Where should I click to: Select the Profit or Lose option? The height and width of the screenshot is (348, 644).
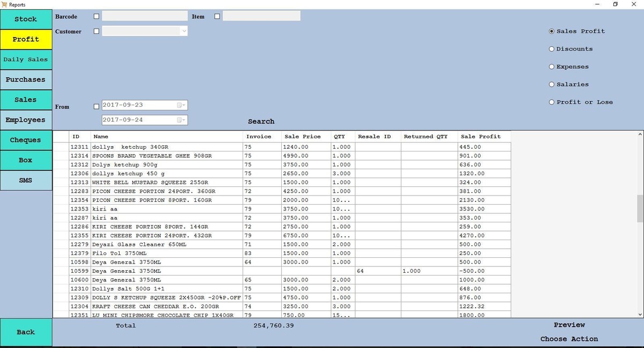click(x=552, y=102)
